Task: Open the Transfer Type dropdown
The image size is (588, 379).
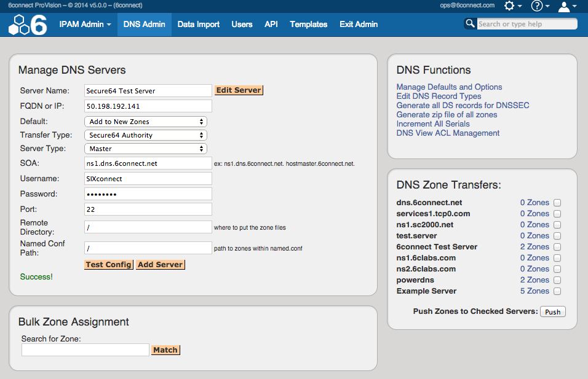Action: point(146,135)
